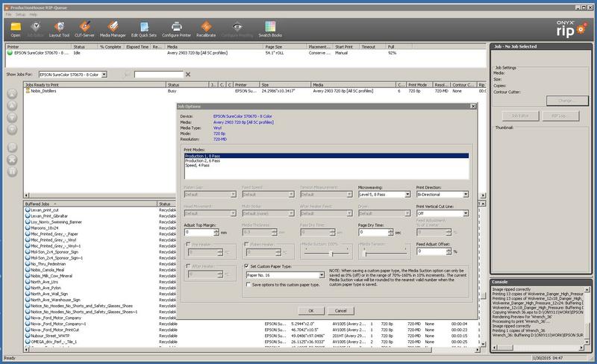
Task: Click the Change button in job panel
Action: (567, 101)
